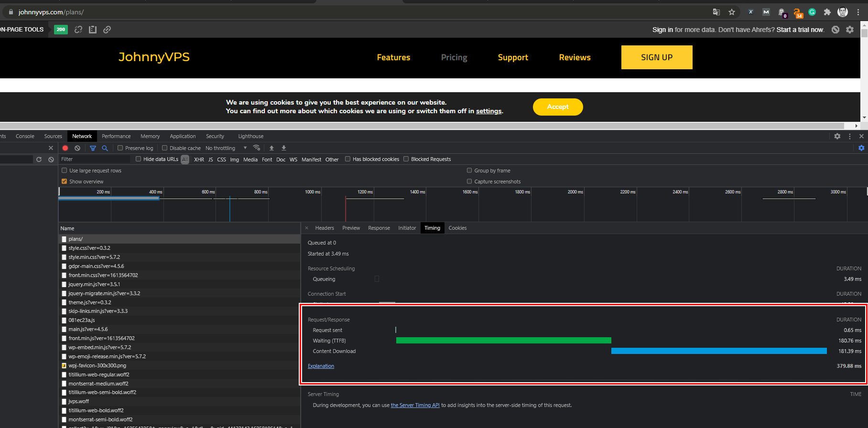Open DevTools kebab menu

coord(850,136)
